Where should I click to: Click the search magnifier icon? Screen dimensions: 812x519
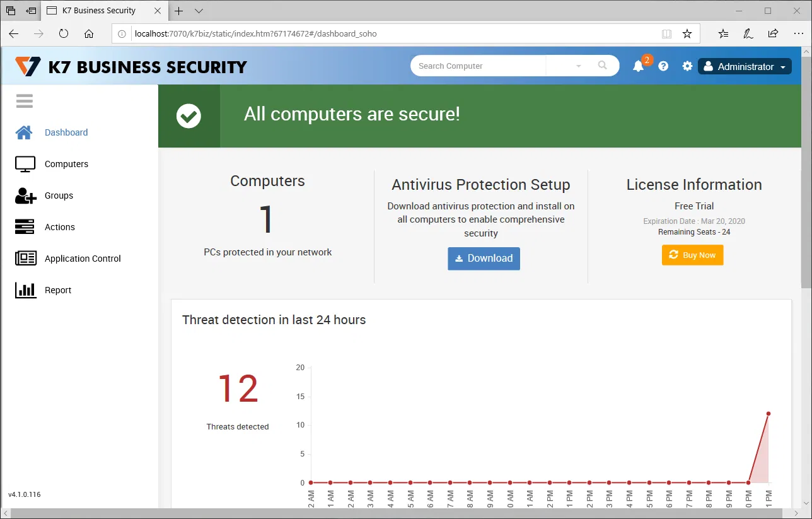[x=603, y=66]
